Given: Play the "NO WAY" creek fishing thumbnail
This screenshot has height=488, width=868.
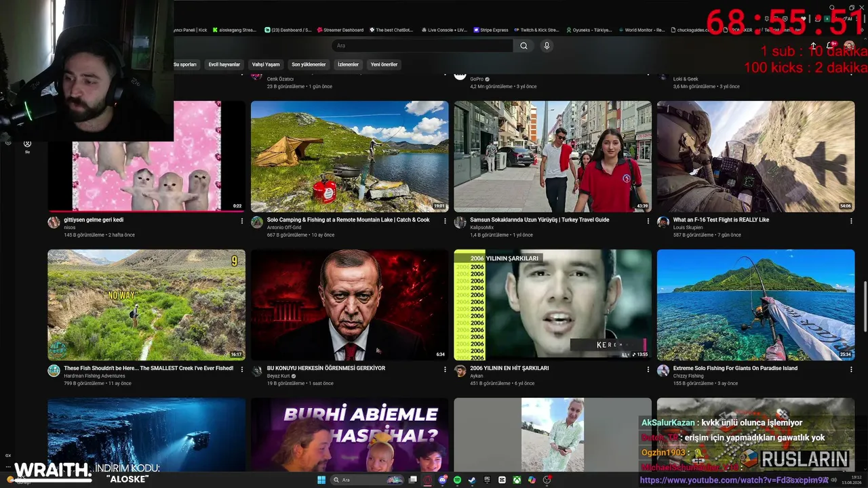Looking at the screenshot, I should click(146, 305).
